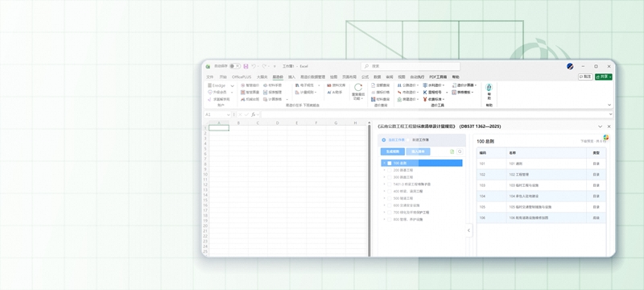Click the table row 102 工程管理
Viewport: 644px width, 290px height.
pyautogui.click(x=541, y=175)
